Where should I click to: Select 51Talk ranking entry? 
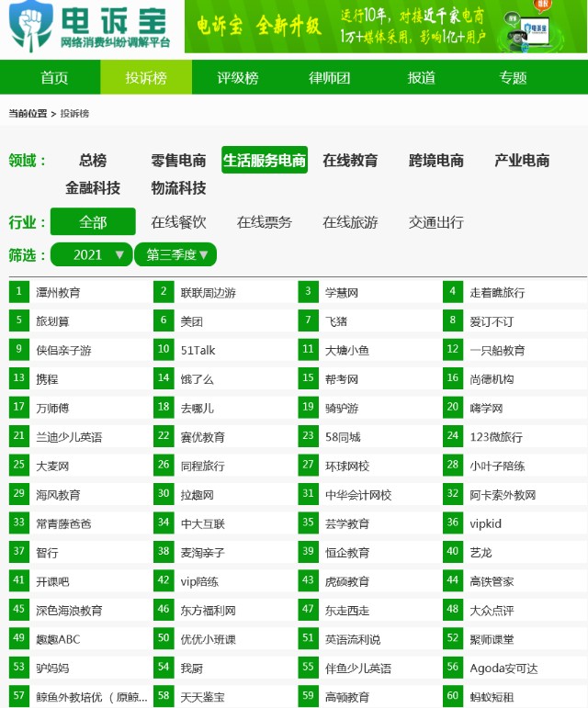(198, 351)
